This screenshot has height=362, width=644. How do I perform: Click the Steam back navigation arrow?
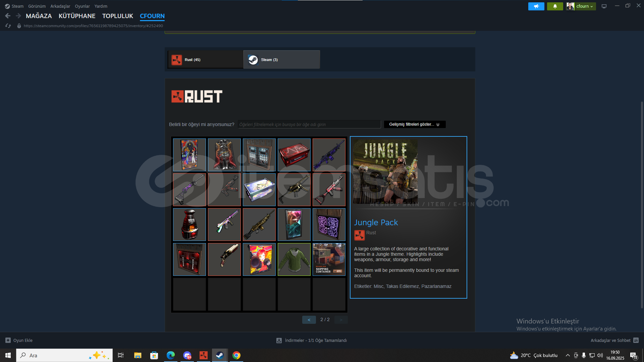[8, 16]
